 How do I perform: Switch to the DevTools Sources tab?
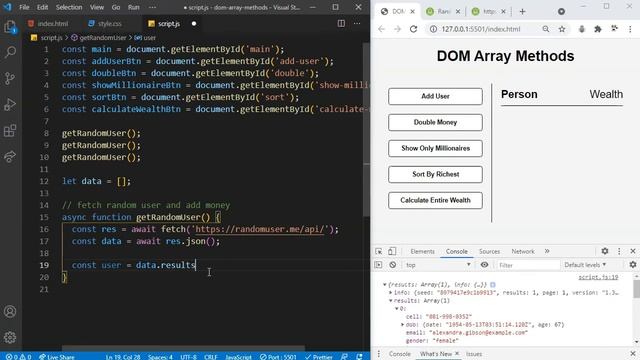tap(489, 251)
